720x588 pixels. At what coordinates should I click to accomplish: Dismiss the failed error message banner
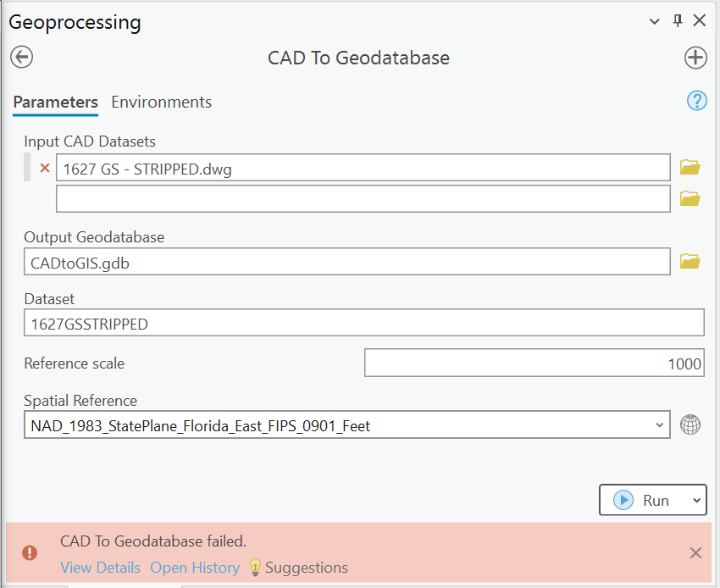point(695,552)
